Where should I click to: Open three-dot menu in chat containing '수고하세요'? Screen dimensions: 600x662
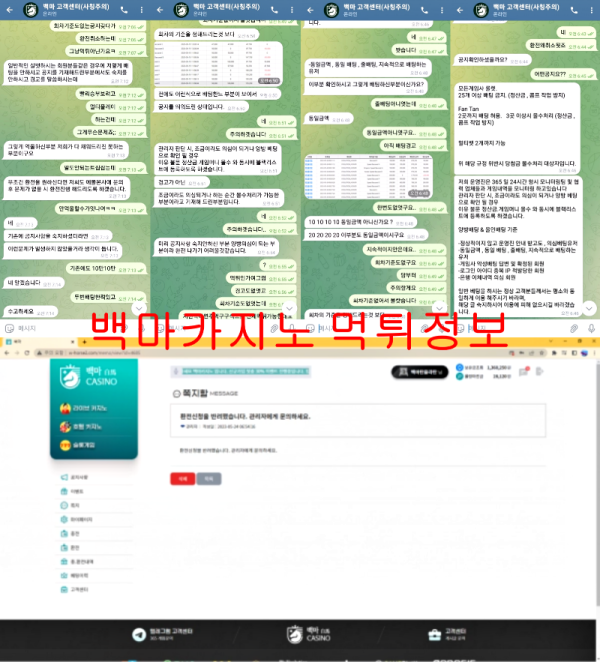point(141,10)
